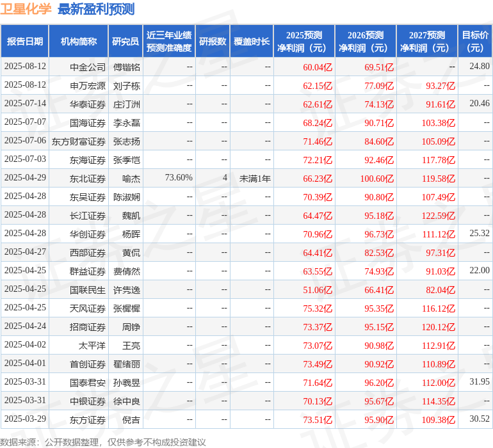
Task: Click institution name 东方证券
Action: click(88, 419)
